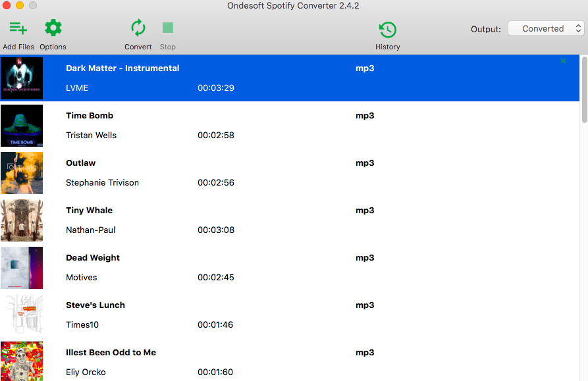Click artist name Nathan-Paul

(90, 230)
